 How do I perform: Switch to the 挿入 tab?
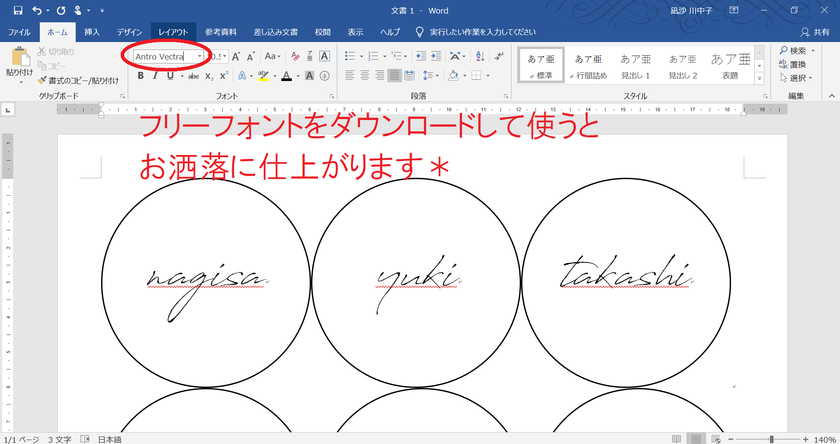[x=92, y=32]
